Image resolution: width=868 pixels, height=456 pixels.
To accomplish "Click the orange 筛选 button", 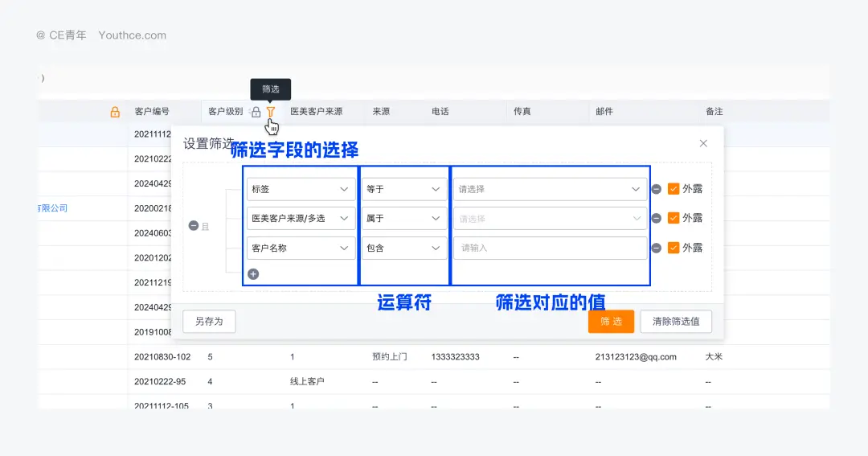I will [611, 321].
